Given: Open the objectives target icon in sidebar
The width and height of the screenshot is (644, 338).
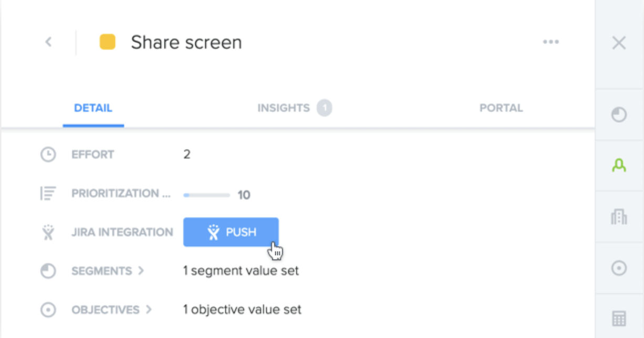Looking at the screenshot, I should coord(619,268).
